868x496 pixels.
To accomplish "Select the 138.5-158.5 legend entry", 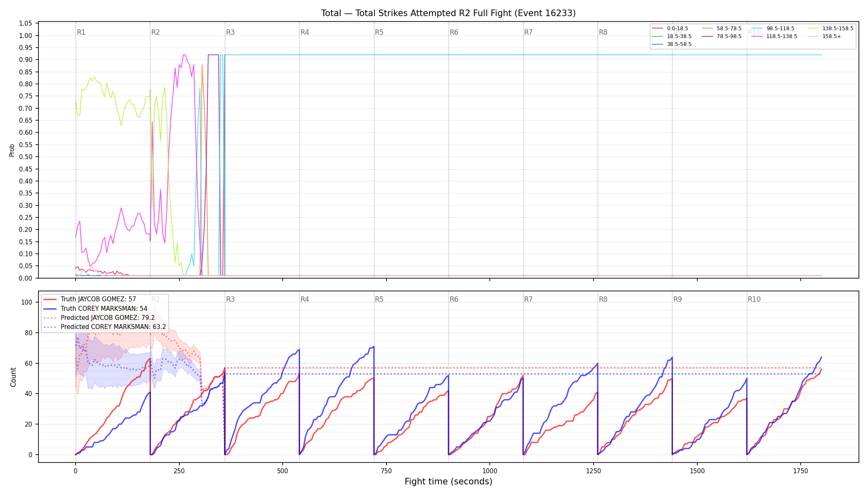I will tap(830, 29).
